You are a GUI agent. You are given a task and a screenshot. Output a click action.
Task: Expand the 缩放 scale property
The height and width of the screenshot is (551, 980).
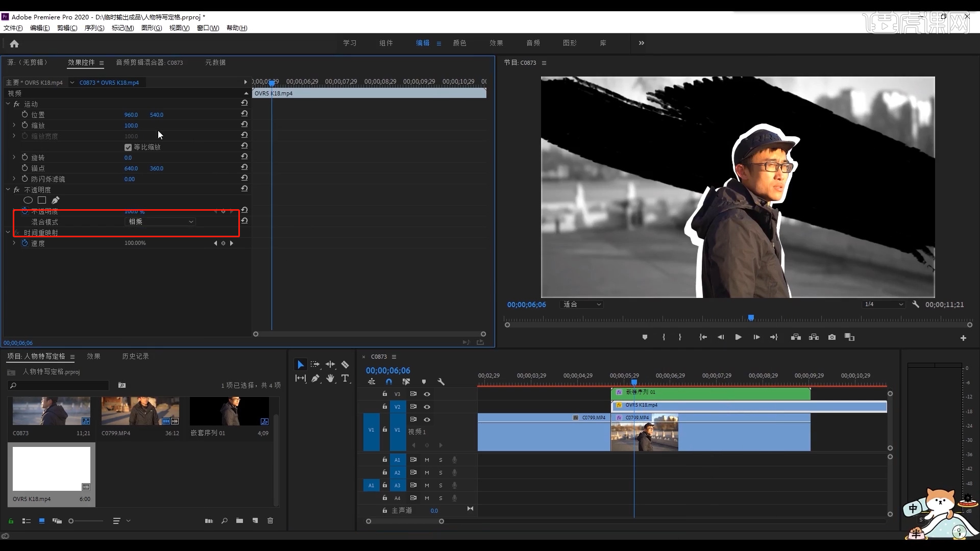click(14, 125)
